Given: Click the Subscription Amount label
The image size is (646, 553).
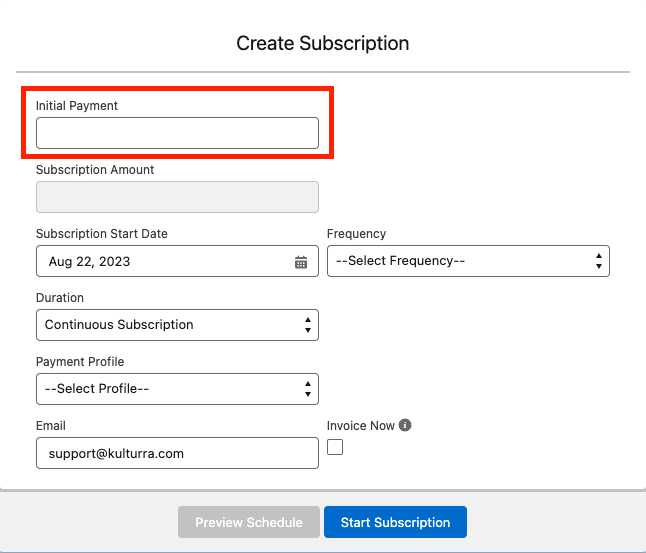Looking at the screenshot, I should (x=95, y=170).
